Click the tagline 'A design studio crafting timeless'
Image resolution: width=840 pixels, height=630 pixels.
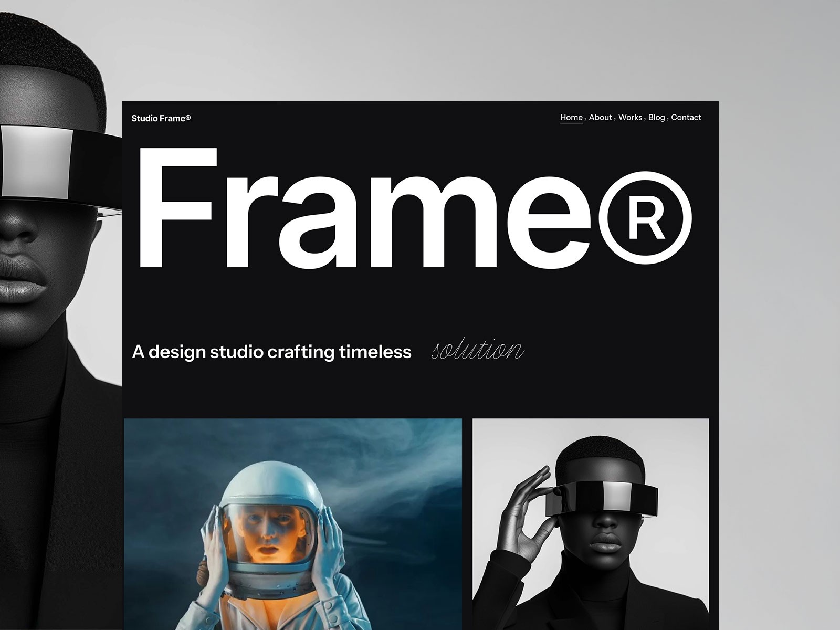coord(273,352)
